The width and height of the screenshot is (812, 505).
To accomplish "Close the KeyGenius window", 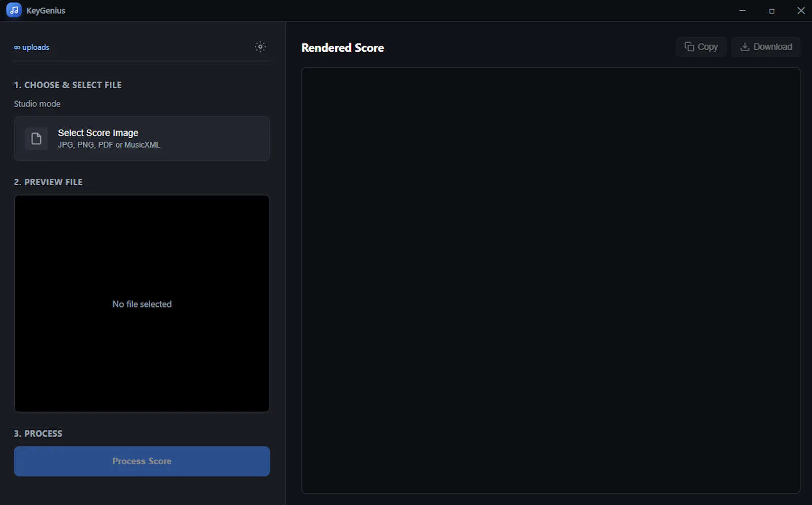I will click(x=801, y=11).
